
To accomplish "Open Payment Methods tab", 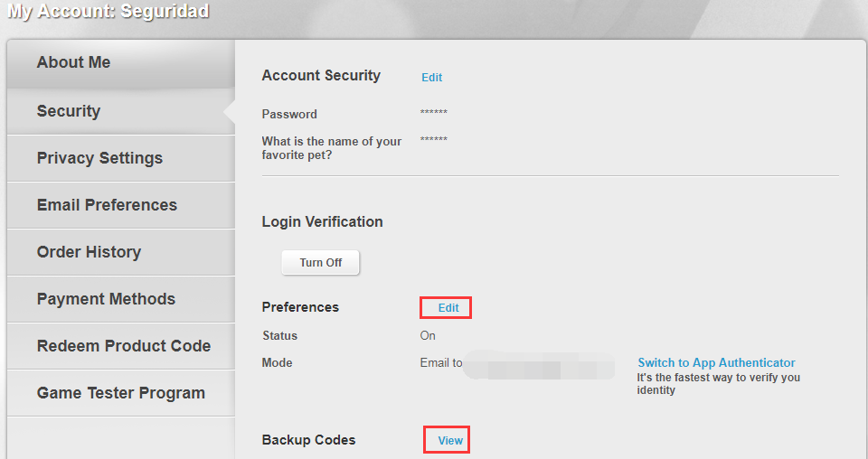I will pos(120,299).
